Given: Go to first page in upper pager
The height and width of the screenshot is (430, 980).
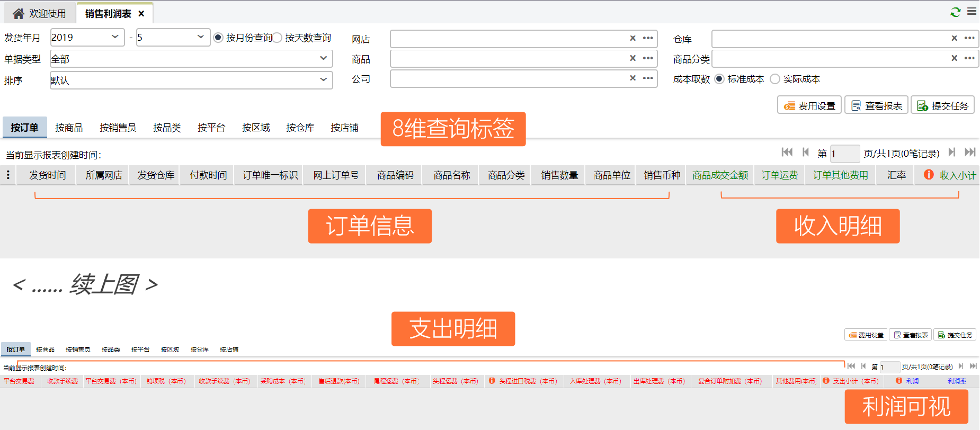Looking at the screenshot, I should click(x=787, y=153).
